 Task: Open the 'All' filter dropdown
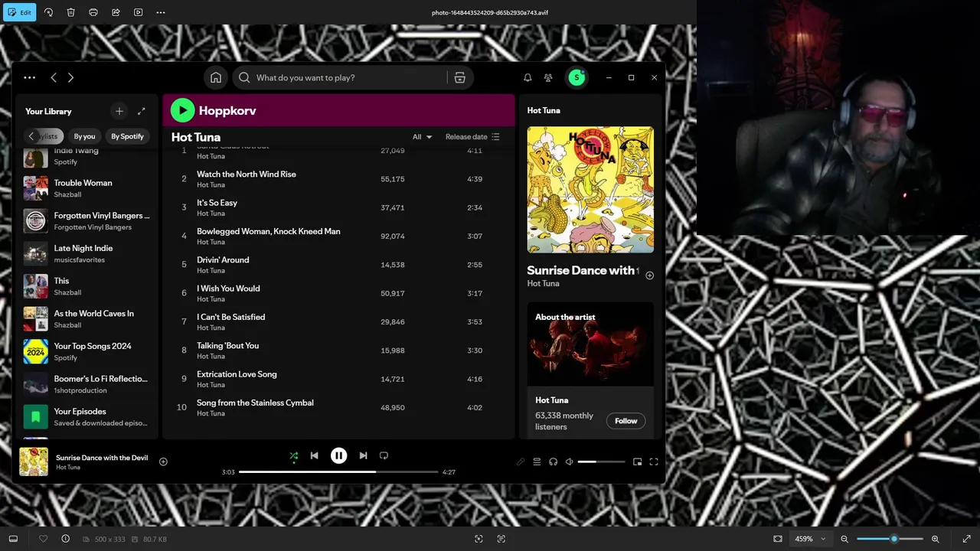422,137
